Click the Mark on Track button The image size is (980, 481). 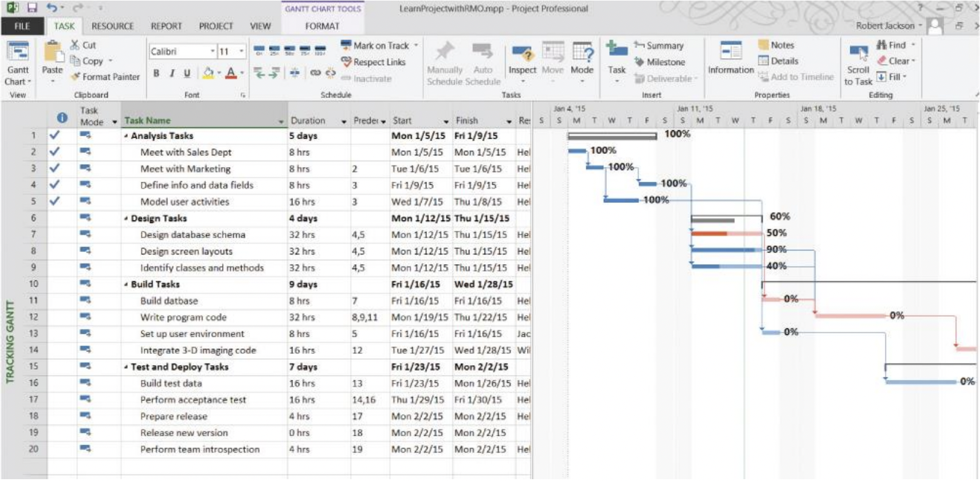[x=380, y=45]
